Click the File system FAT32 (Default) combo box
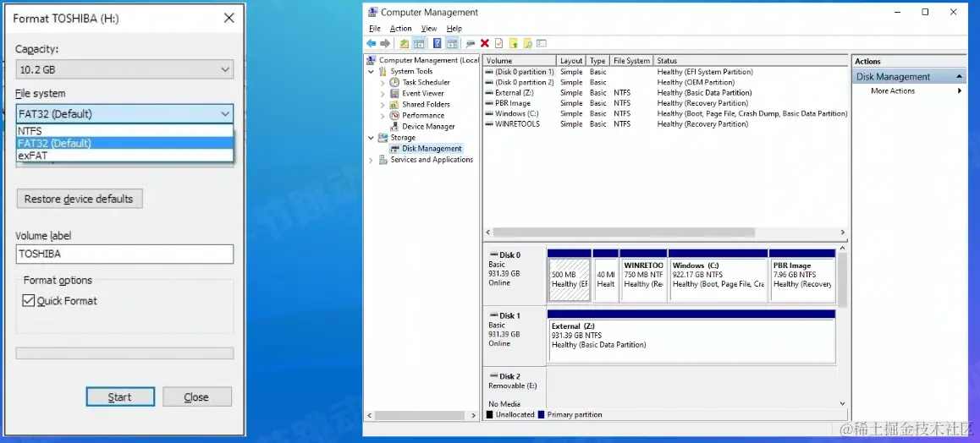This screenshot has width=980, height=443. click(124, 114)
